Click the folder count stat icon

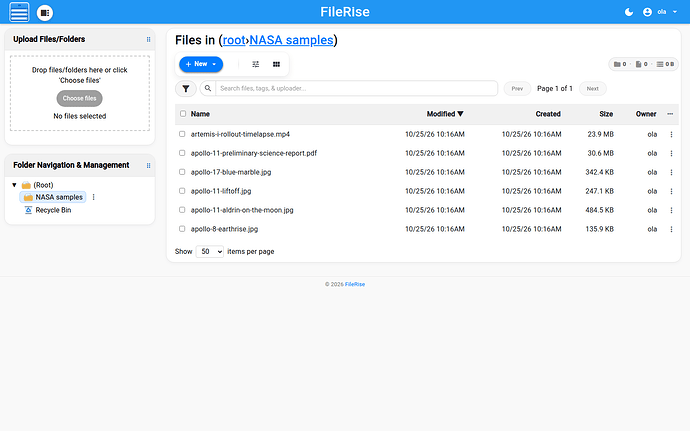coord(617,64)
